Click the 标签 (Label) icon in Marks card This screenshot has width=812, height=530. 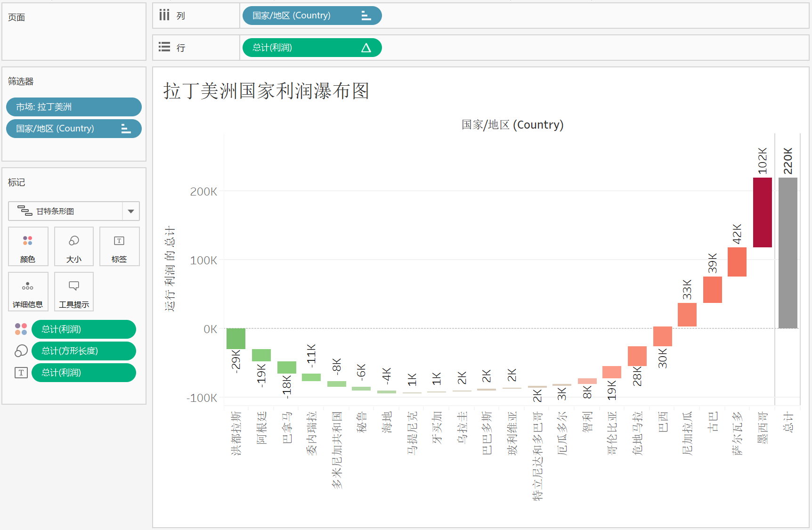click(119, 246)
